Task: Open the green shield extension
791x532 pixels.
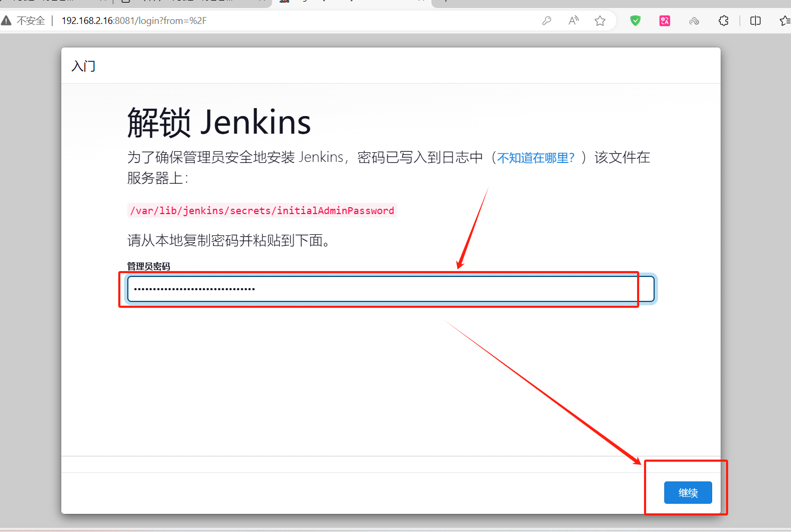Action: (635, 21)
